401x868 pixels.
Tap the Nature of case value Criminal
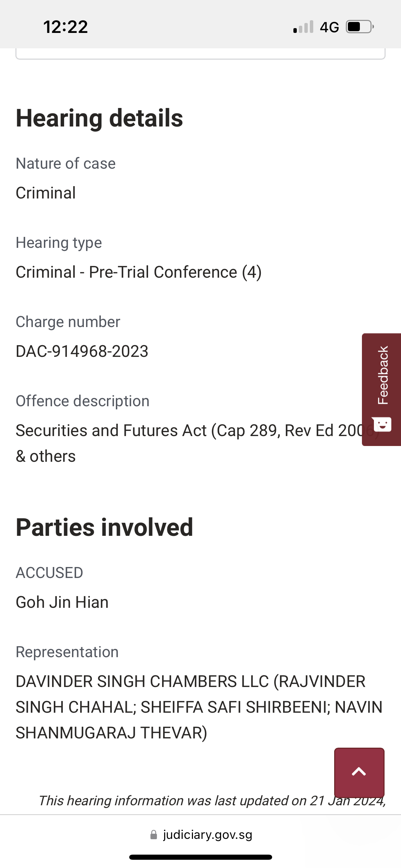(46, 193)
